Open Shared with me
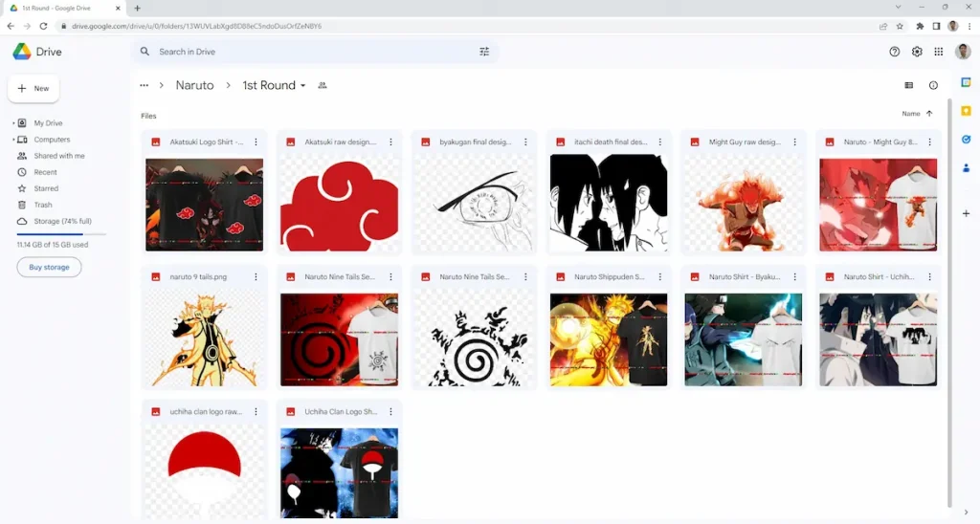 (x=58, y=156)
